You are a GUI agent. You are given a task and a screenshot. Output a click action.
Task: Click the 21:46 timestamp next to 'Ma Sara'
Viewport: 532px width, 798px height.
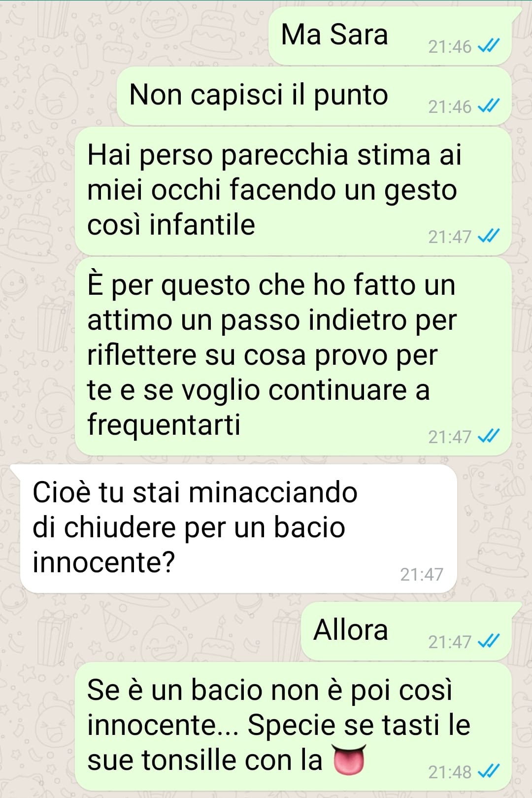[450, 46]
